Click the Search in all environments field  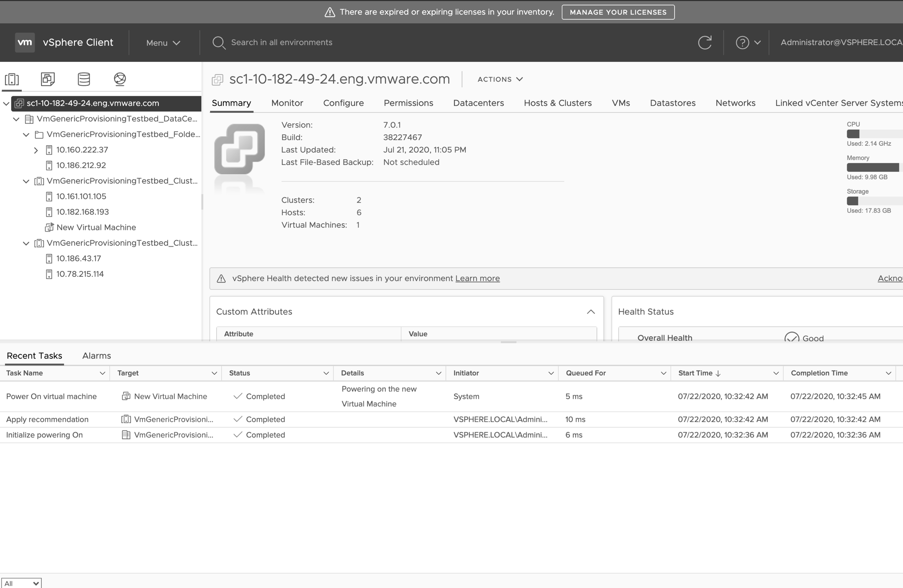(x=282, y=43)
